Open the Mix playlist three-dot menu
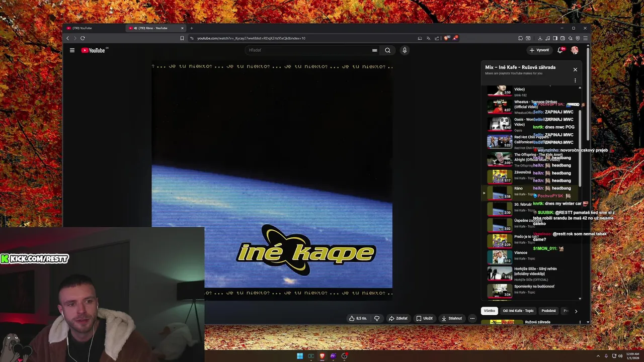The image size is (644, 362). tap(575, 80)
